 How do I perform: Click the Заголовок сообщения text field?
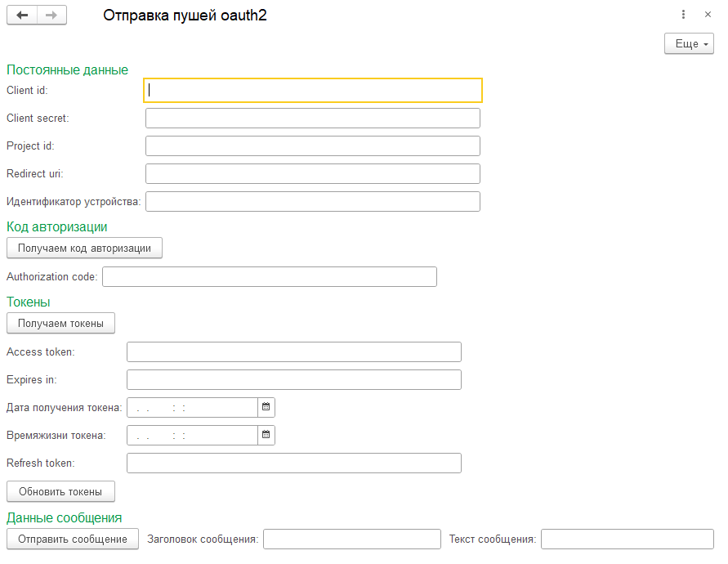(x=352, y=539)
